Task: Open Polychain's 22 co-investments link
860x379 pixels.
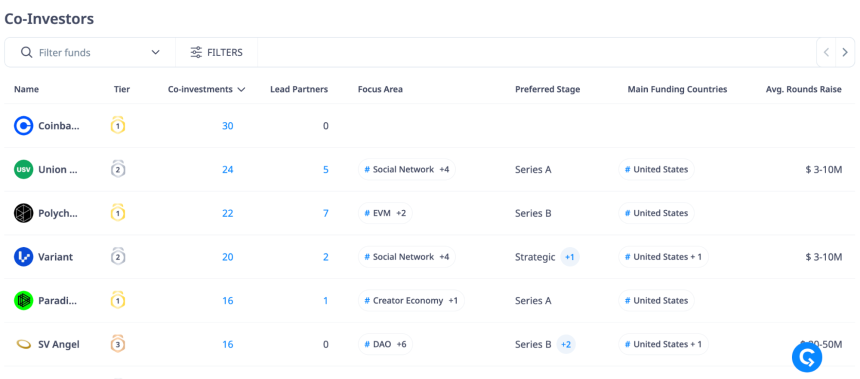Action: (x=228, y=213)
